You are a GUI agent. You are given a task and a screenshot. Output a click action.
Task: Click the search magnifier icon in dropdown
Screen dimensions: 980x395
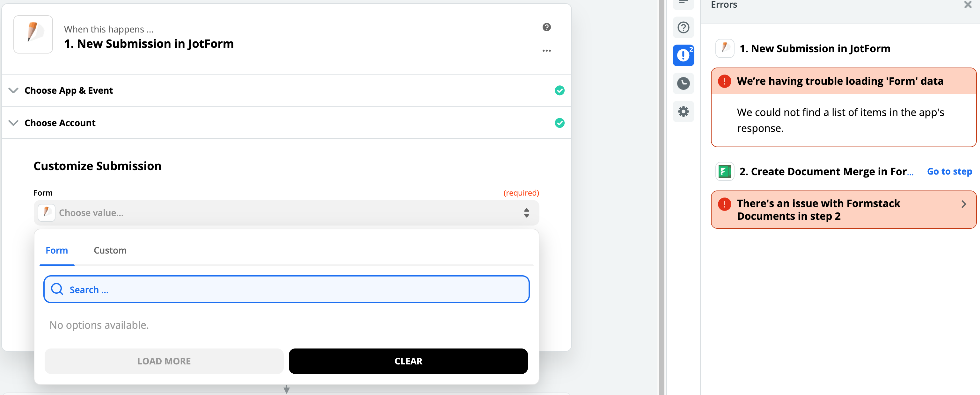[57, 289]
